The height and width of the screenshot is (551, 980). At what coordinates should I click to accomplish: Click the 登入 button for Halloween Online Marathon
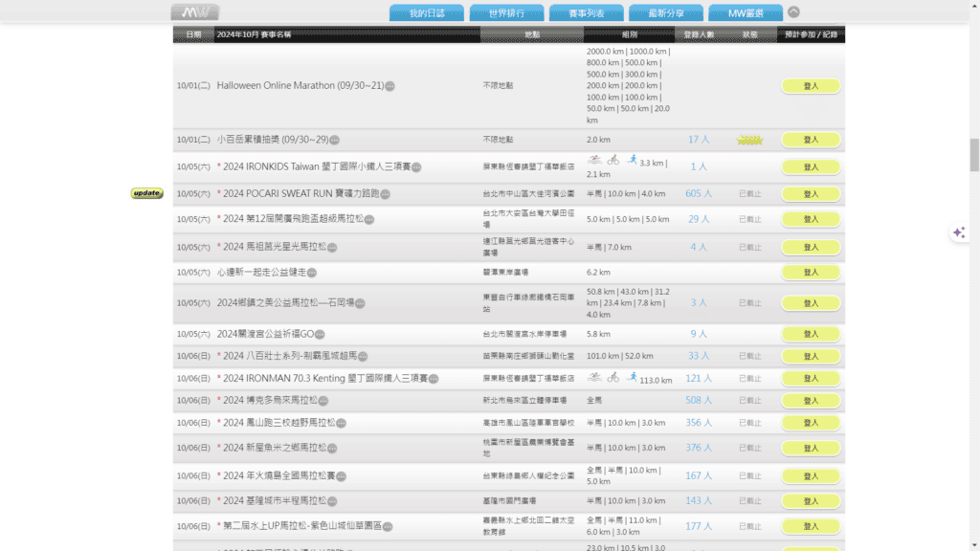coord(811,86)
